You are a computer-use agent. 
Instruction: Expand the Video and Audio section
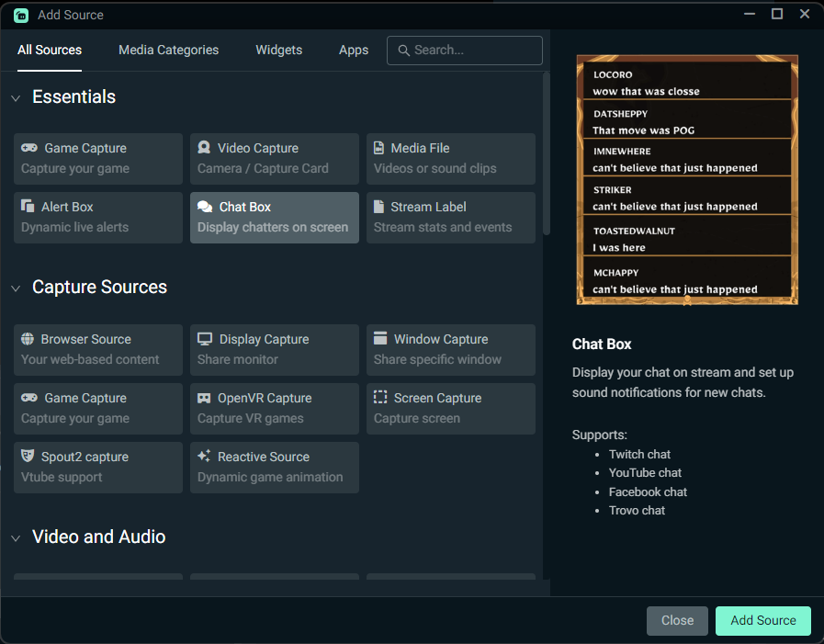[x=15, y=537]
